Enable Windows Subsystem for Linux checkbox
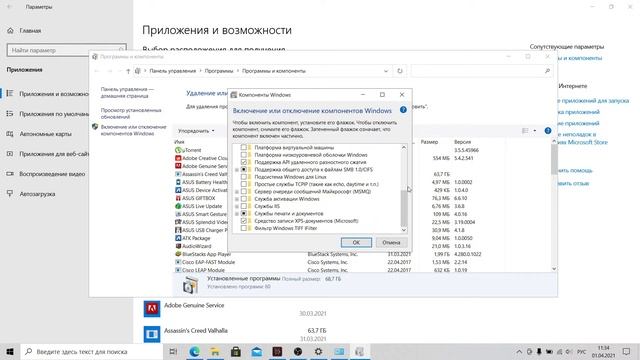 point(244,177)
